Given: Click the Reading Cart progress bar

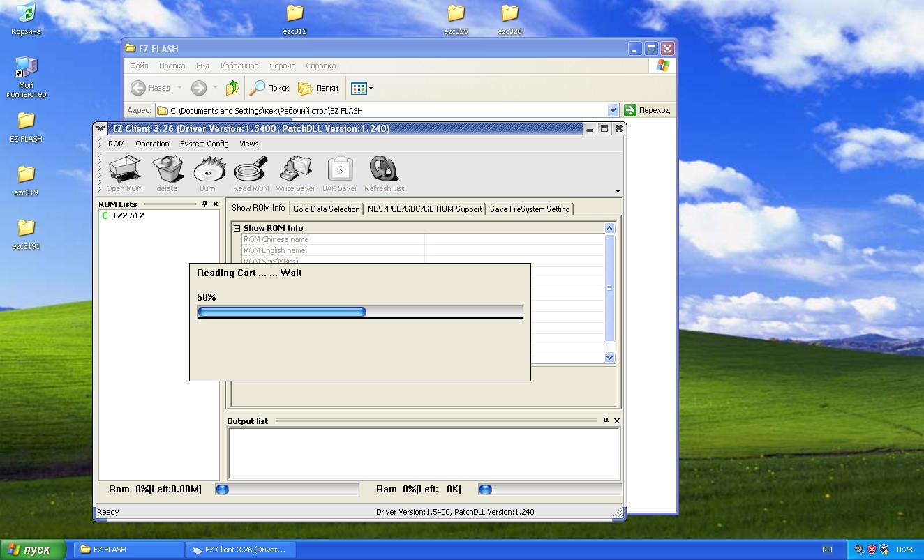Looking at the screenshot, I should [x=359, y=311].
